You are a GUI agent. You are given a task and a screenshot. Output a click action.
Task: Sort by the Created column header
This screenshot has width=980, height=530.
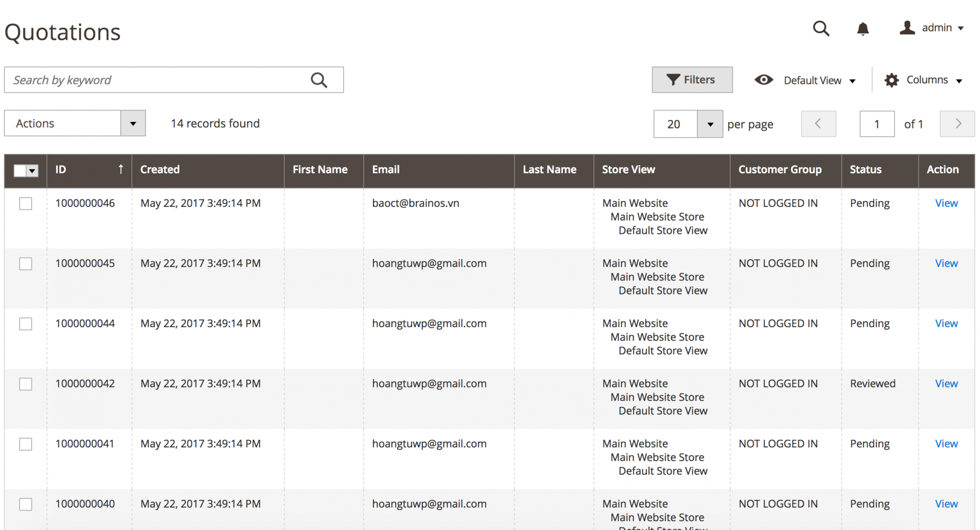coord(160,169)
